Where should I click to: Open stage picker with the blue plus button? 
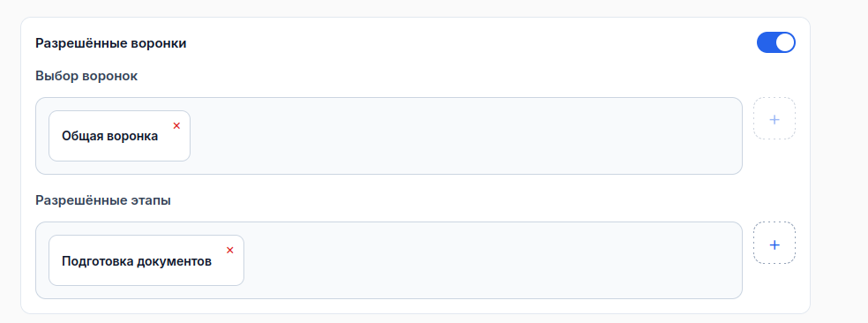click(774, 244)
